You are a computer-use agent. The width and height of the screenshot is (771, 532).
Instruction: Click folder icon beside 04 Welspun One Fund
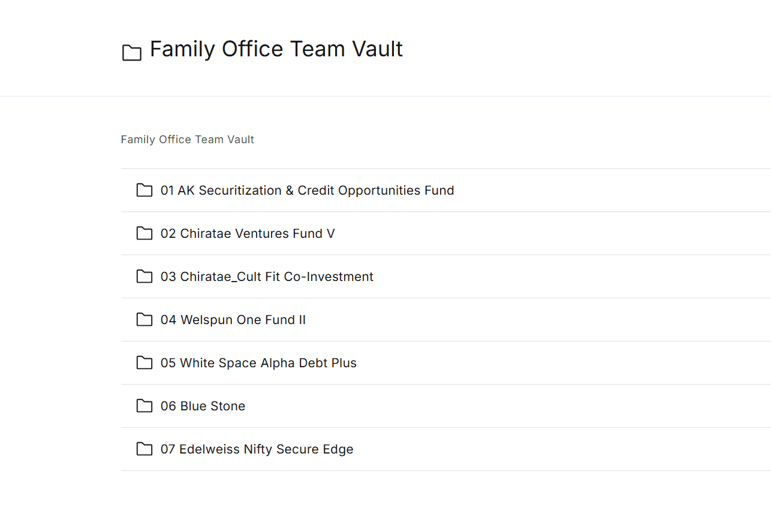click(x=144, y=319)
